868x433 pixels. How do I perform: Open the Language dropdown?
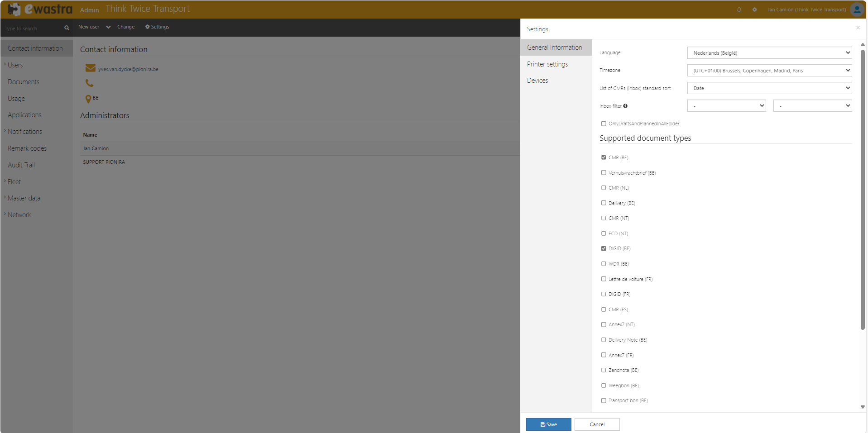768,52
